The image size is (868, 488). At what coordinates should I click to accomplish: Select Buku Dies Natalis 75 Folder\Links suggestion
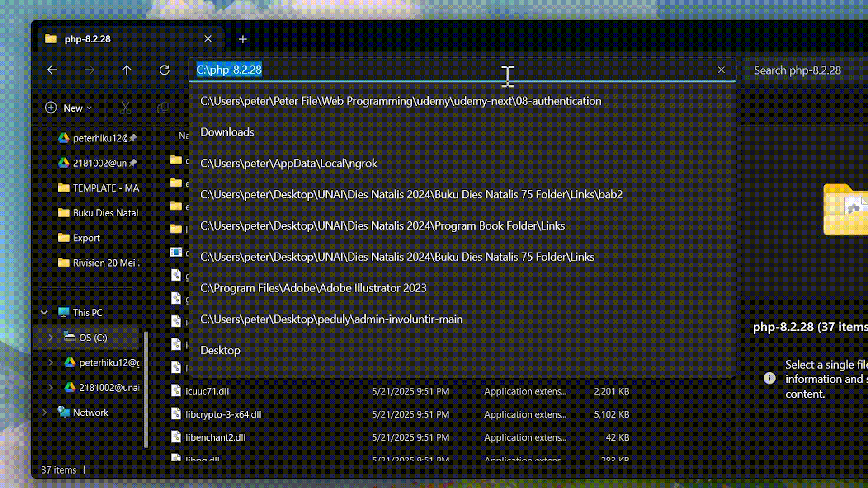pos(462,257)
